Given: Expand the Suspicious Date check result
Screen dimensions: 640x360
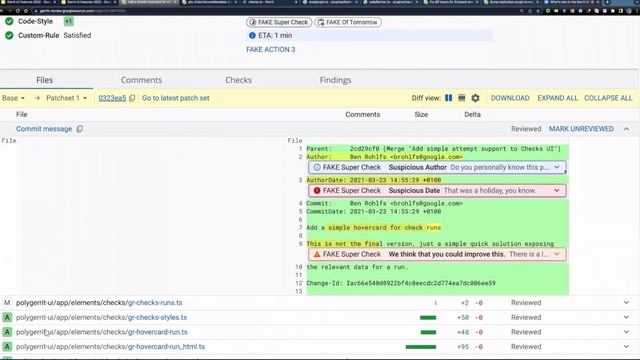Looking at the screenshot, I should 557,190.
